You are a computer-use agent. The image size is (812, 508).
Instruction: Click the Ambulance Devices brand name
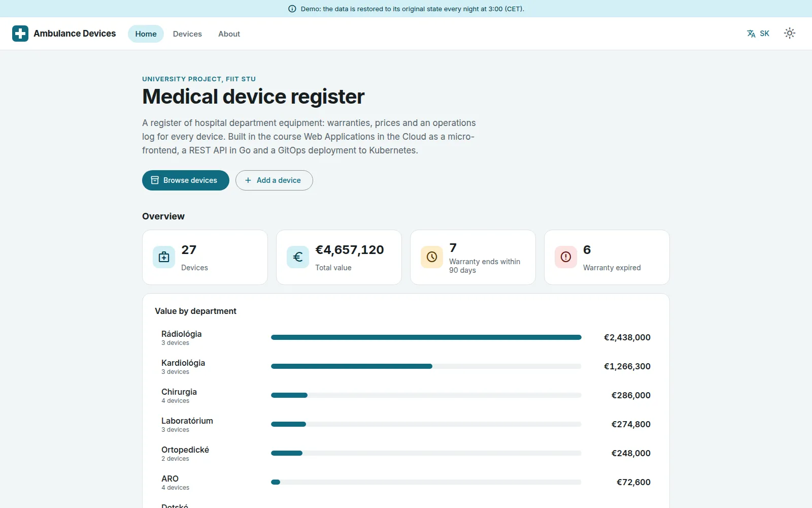pos(75,34)
